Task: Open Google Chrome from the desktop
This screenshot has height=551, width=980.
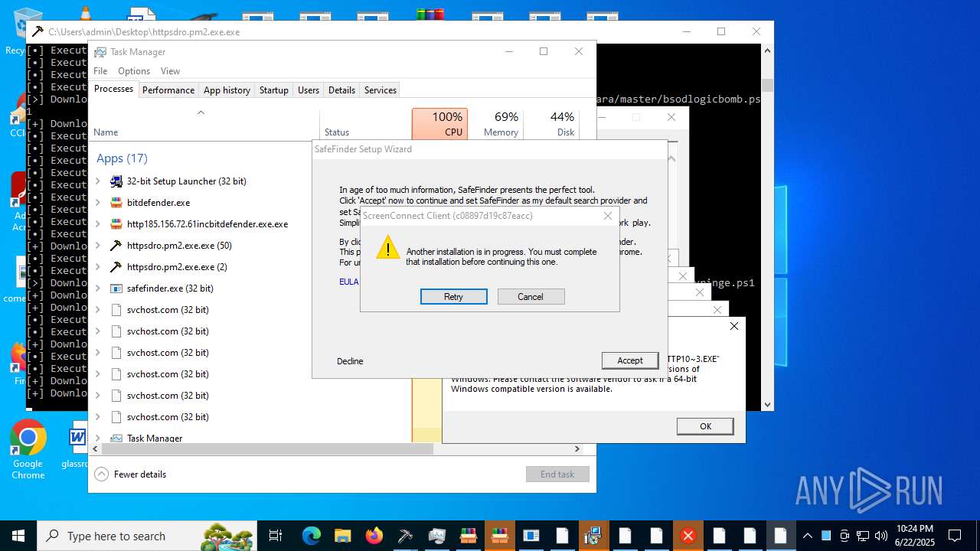Action: pyautogui.click(x=28, y=449)
